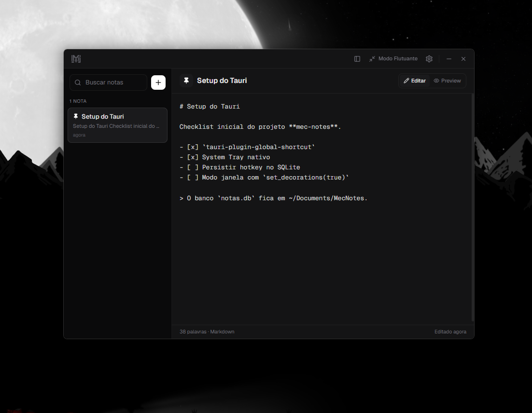Switch to the Preview tab
Image resolution: width=532 pixels, height=413 pixels.
(x=447, y=81)
